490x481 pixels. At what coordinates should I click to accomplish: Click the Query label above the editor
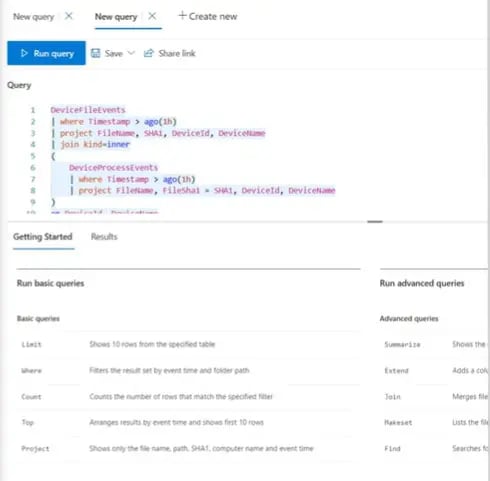pos(19,85)
